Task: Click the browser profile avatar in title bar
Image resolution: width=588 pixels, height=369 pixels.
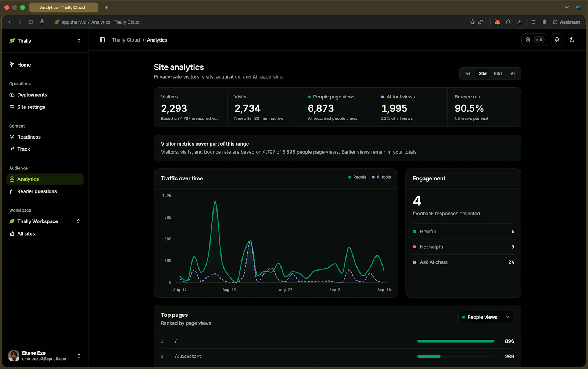Action: (x=578, y=7)
